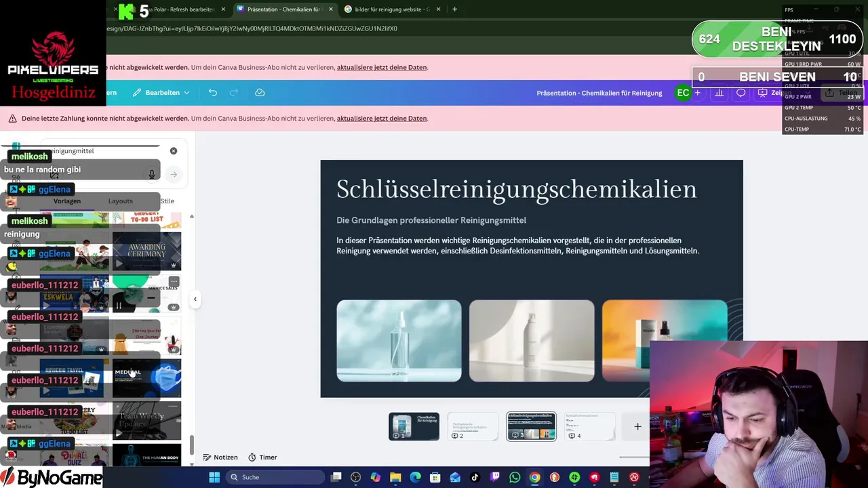Go to slide 4 thumbnail
Screen dimensions: 868x488
pyautogui.click(x=590, y=426)
